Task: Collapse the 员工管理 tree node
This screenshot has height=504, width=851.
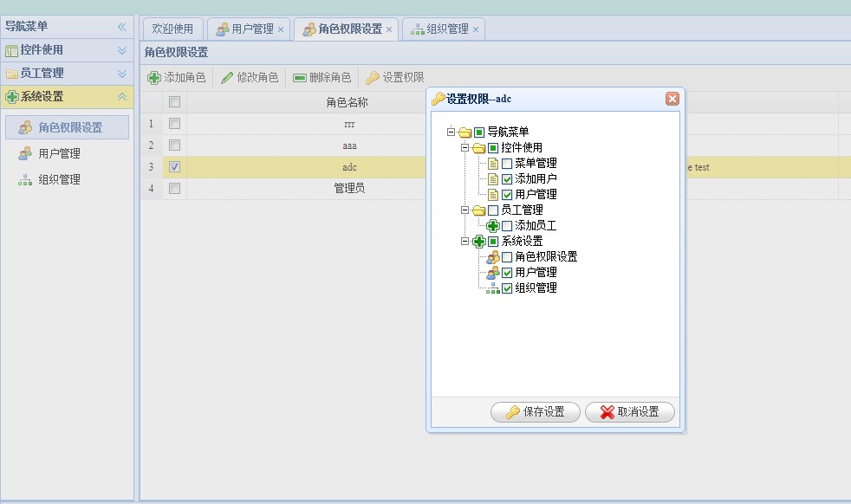Action: tap(464, 210)
